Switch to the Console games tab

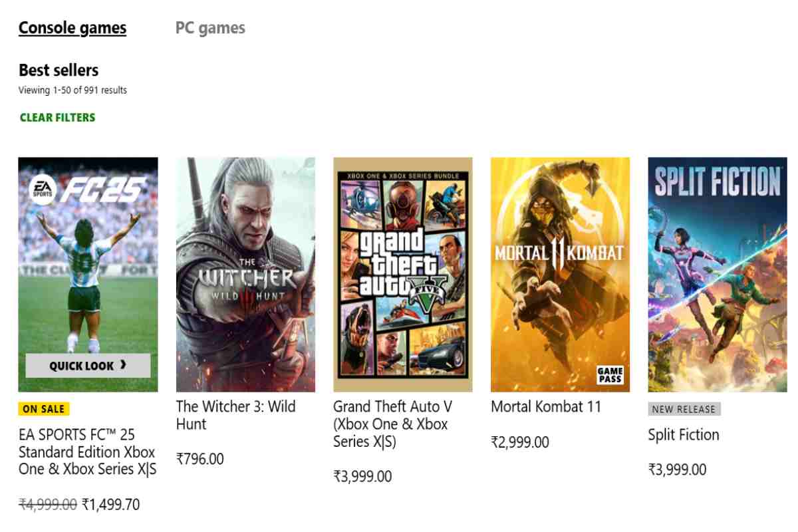coord(72,28)
